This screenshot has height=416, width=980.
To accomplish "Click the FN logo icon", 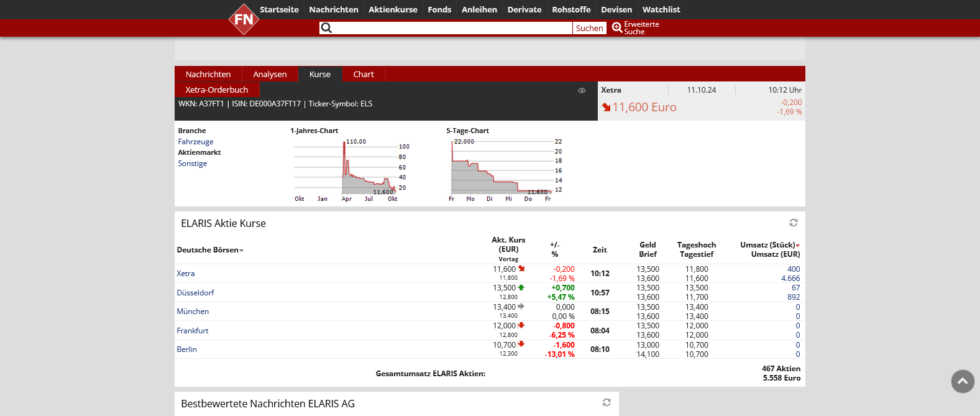I will (x=244, y=19).
